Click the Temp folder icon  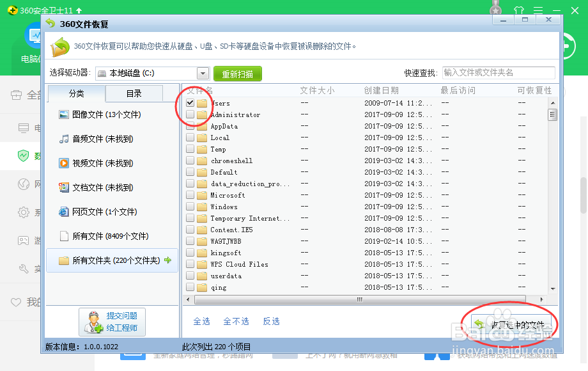[x=202, y=149]
